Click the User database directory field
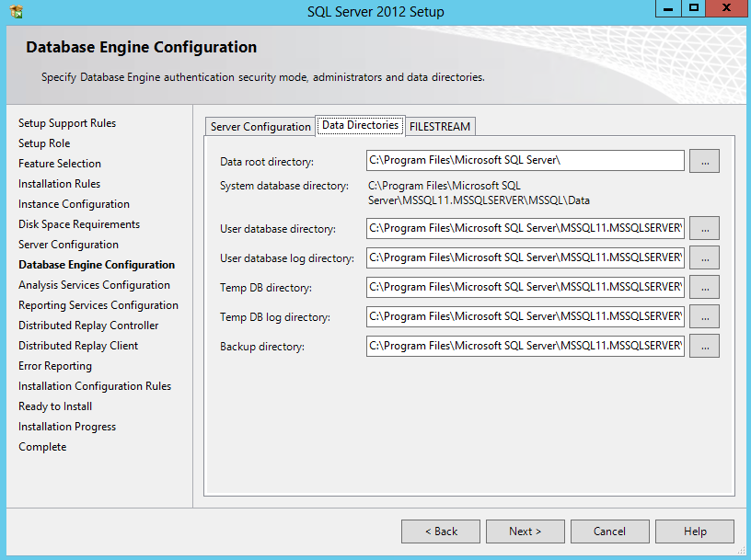Screen dimensions: 751x560 coord(526,228)
